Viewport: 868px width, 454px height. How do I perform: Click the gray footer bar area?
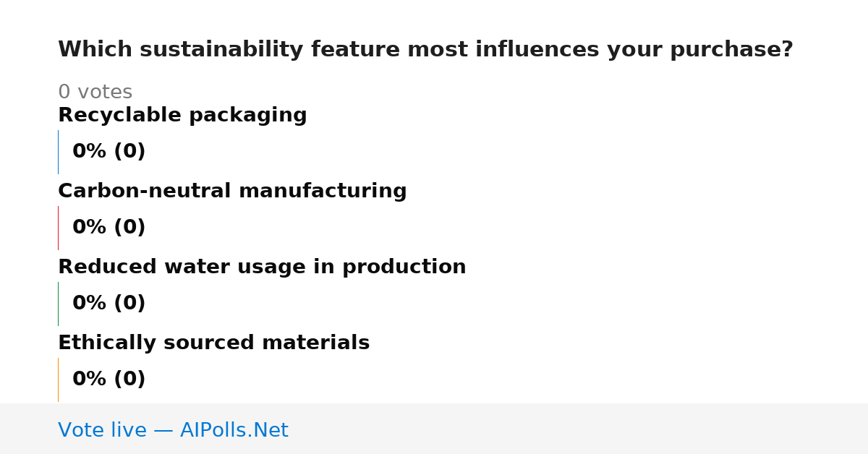pyautogui.click(x=434, y=429)
